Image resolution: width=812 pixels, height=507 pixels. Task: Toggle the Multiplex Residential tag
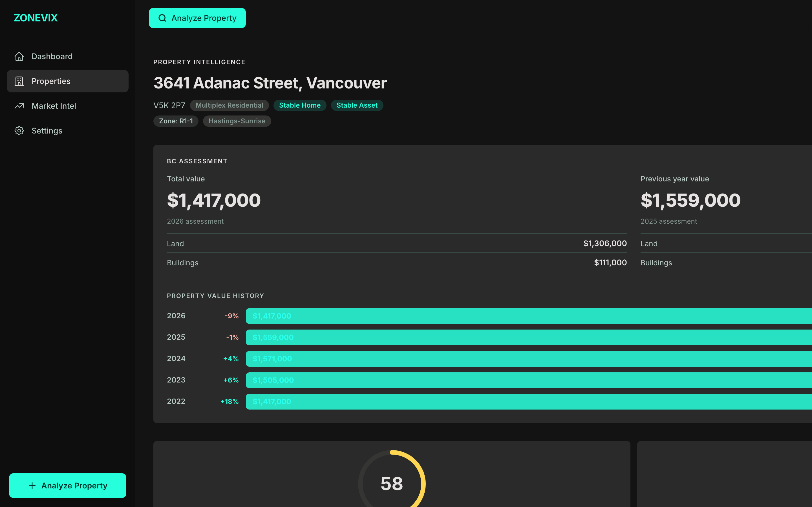click(x=229, y=105)
